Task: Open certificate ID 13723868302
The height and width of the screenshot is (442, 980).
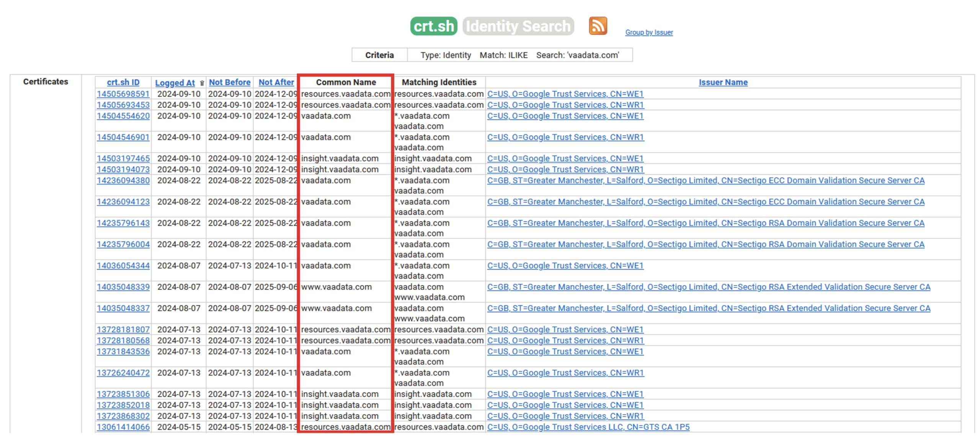Action: 123,416
